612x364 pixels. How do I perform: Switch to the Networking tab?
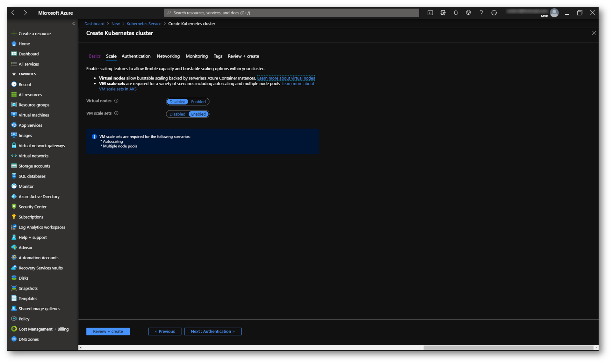tap(168, 56)
